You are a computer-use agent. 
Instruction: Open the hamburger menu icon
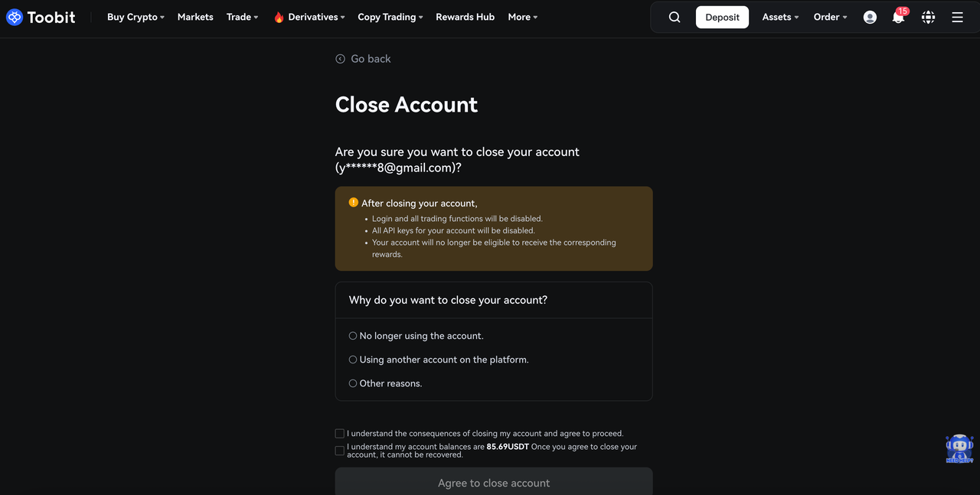click(957, 17)
